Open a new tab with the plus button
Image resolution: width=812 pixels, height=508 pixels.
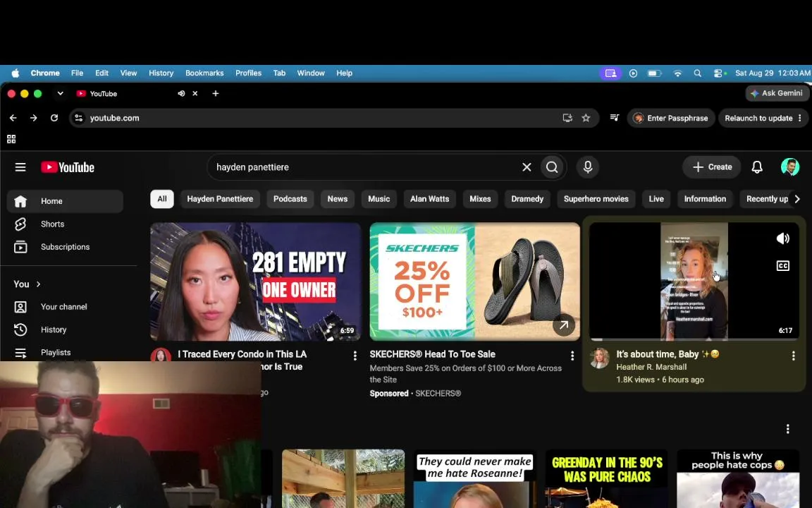[x=216, y=93]
